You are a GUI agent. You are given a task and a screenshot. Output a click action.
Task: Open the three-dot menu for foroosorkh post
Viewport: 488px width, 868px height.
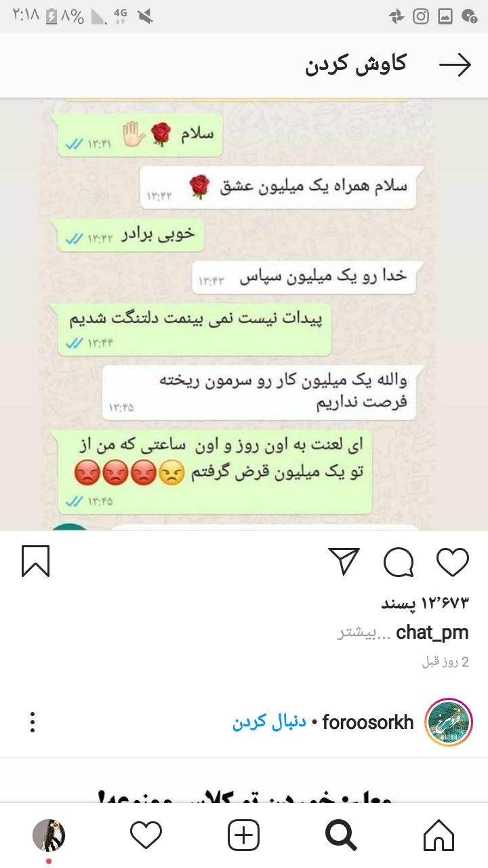(33, 722)
